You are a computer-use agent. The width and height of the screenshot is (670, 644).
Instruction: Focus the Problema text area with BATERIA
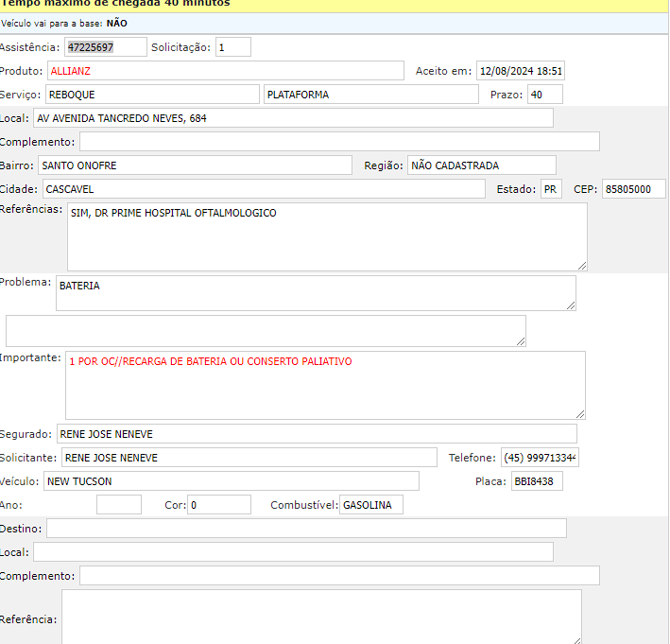coord(315,292)
